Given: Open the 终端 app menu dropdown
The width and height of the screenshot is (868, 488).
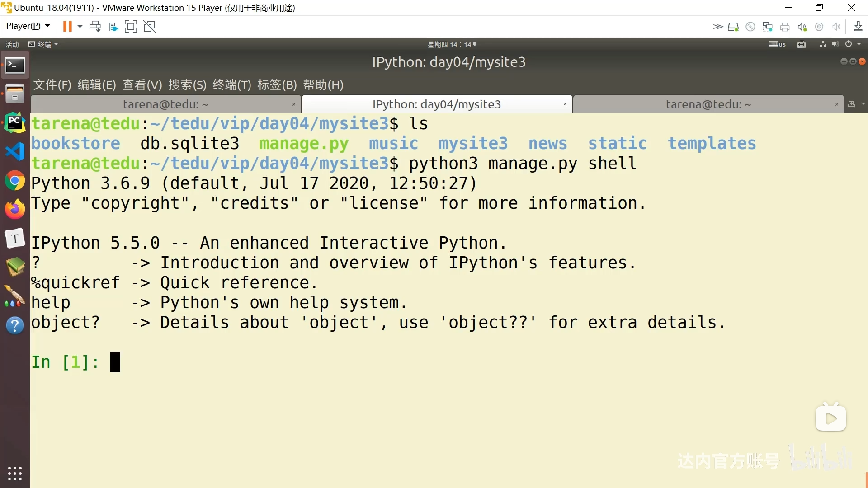Looking at the screenshot, I should 44,44.
